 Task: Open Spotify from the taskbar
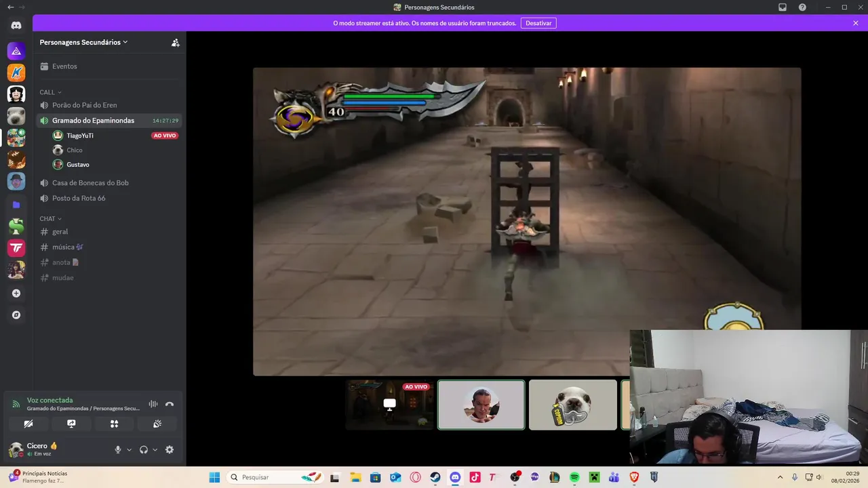click(x=574, y=477)
